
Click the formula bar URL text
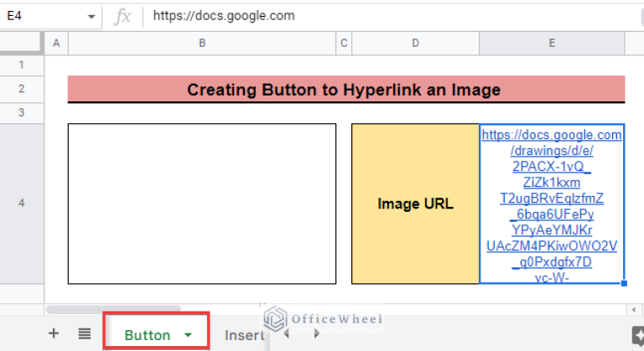223,16
